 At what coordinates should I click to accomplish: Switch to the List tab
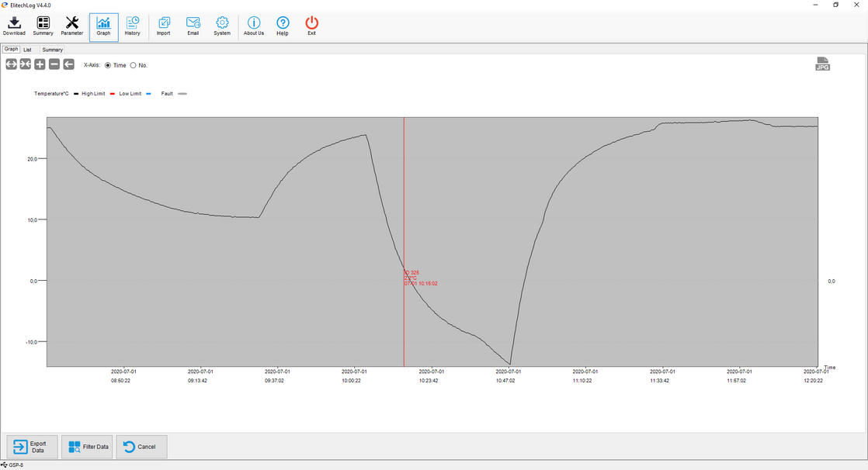click(27, 50)
